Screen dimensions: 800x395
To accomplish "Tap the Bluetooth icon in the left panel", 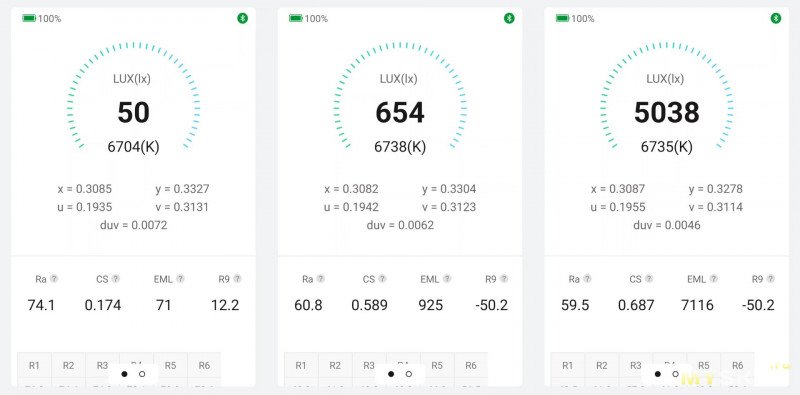I will (242, 18).
